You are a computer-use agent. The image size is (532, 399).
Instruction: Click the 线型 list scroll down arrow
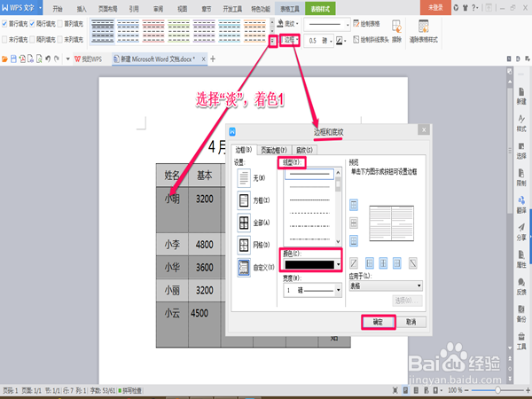pos(338,241)
